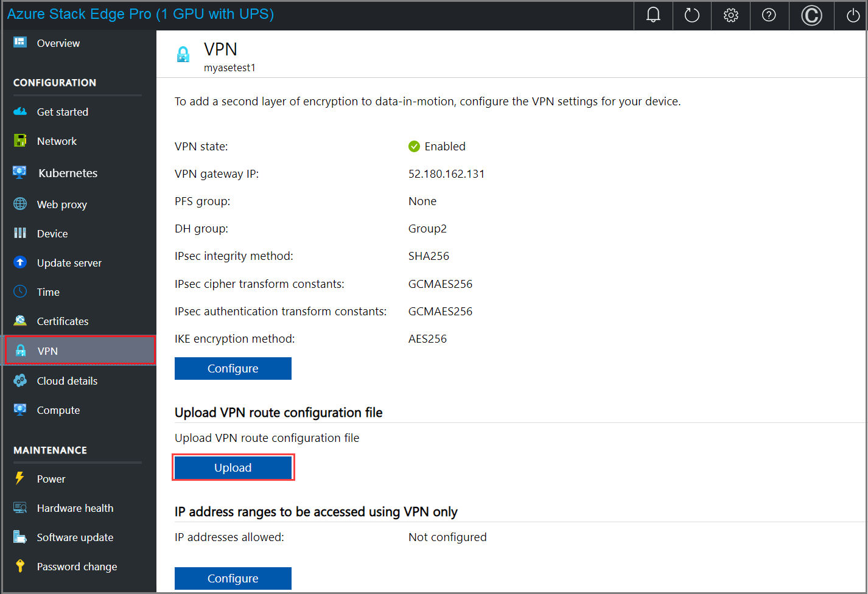
Task: Click the refresh icon in the top bar
Action: tap(691, 15)
